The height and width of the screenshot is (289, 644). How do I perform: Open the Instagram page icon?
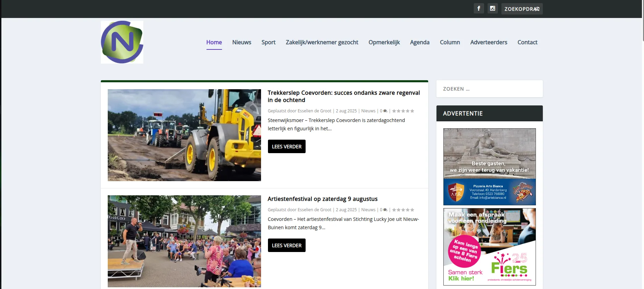[492, 8]
